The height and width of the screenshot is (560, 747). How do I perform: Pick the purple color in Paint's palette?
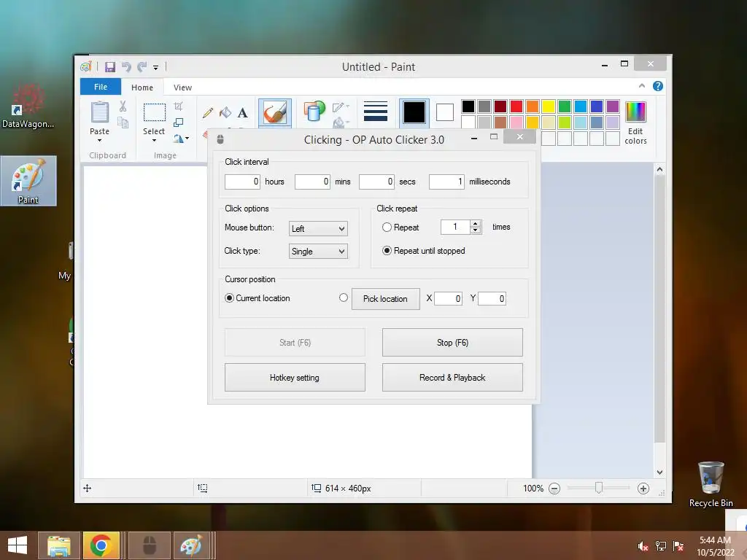pyautogui.click(x=613, y=106)
